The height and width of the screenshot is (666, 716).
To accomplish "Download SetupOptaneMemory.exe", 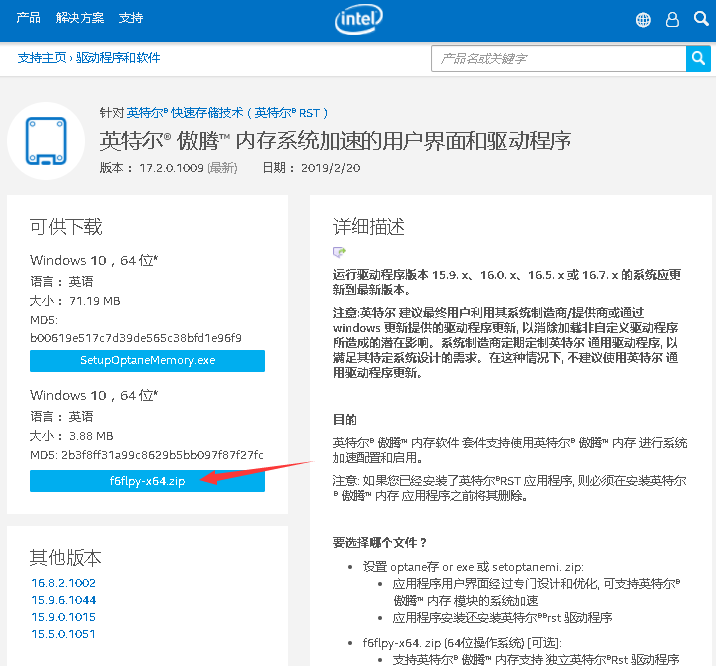I will pos(147,361).
